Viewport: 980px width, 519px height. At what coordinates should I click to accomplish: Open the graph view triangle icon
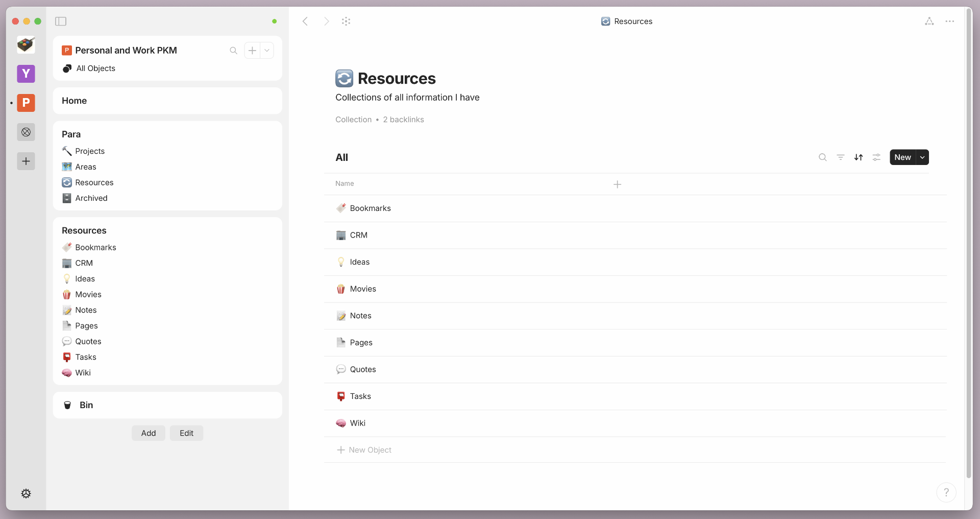929,21
